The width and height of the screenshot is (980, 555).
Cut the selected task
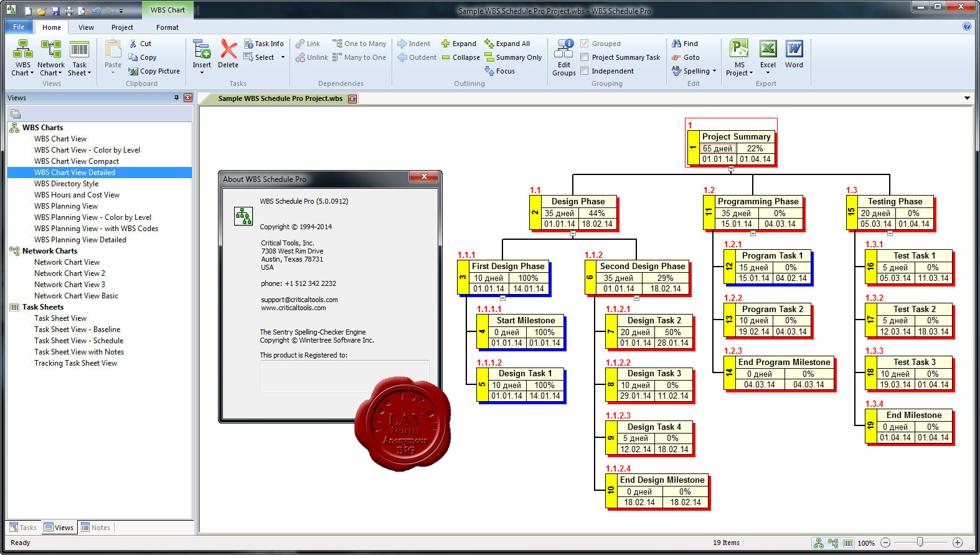[140, 44]
